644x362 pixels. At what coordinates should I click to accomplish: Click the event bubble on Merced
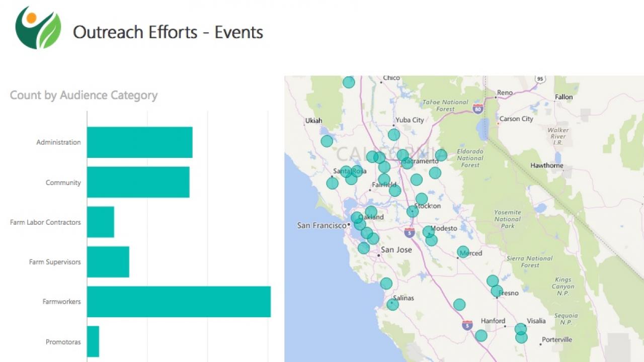pyautogui.click(x=463, y=252)
